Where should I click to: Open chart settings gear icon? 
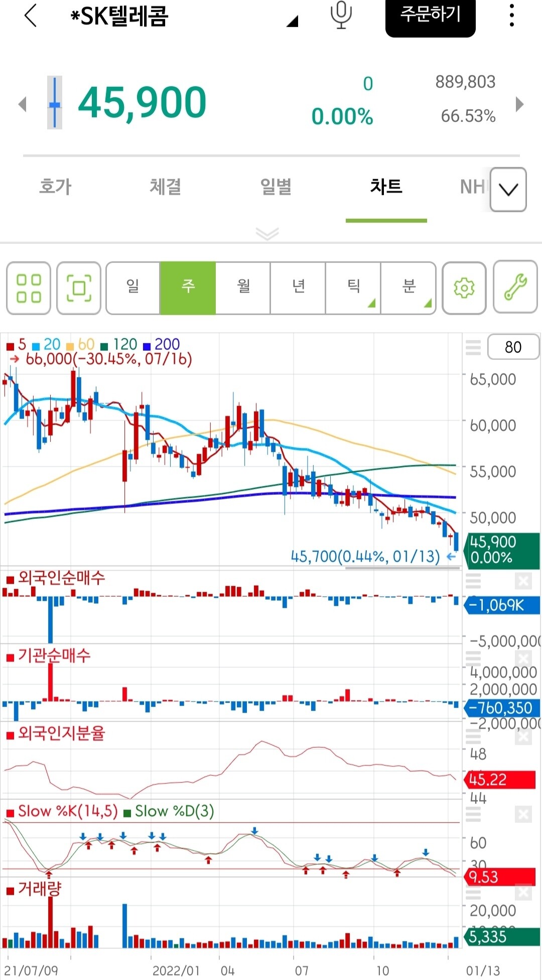pyautogui.click(x=464, y=288)
